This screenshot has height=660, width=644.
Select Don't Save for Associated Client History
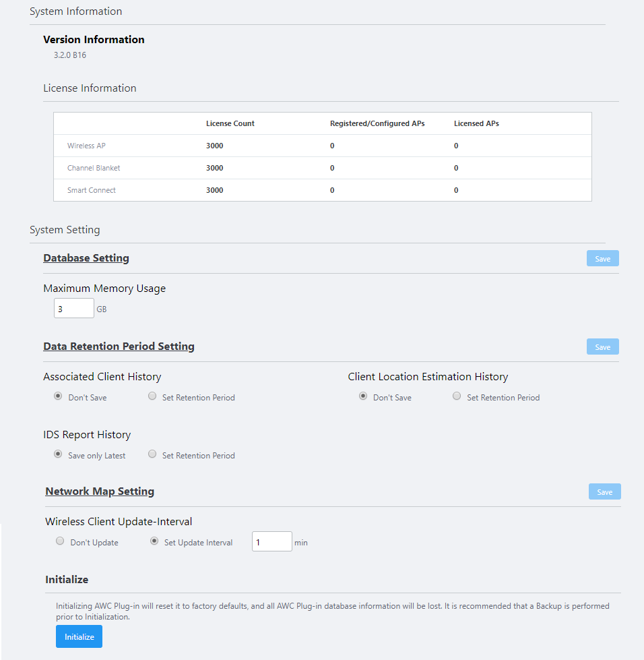[x=58, y=396]
